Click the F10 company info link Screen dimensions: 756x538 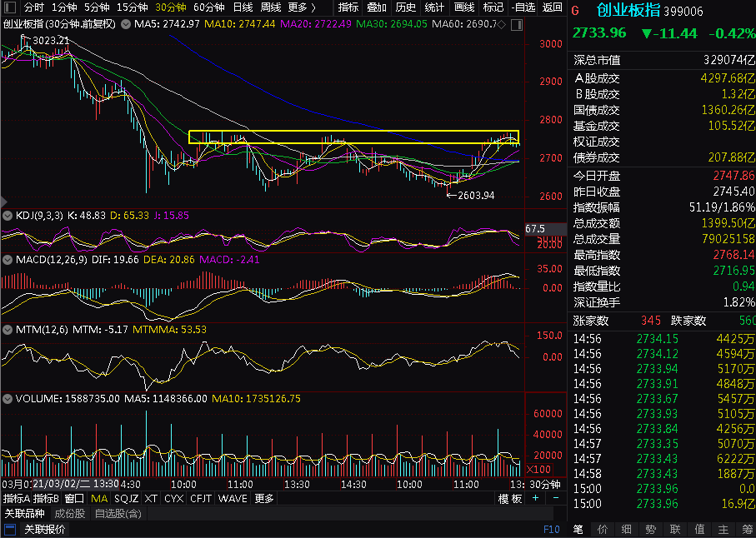tap(552, 530)
